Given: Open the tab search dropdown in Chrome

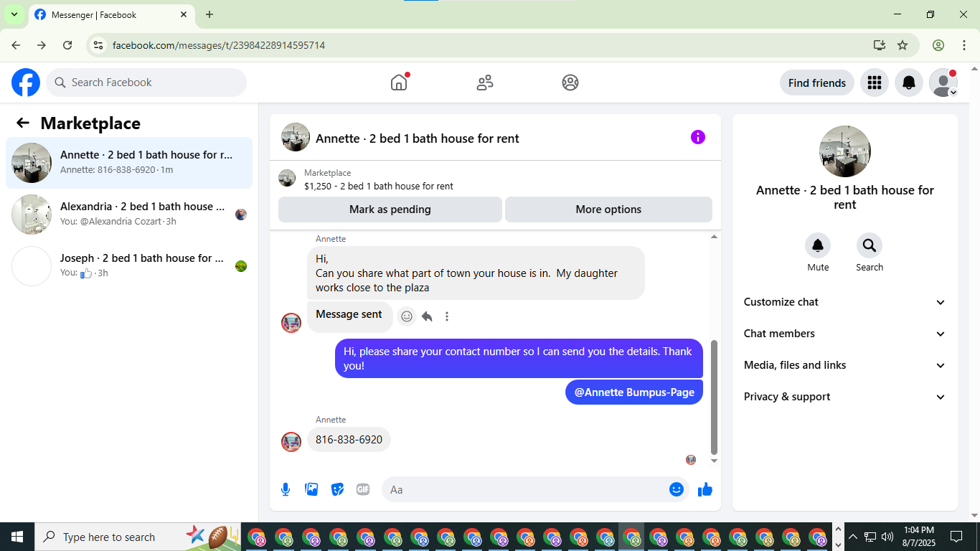Looking at the screenshot, I should tap(14, 14).
